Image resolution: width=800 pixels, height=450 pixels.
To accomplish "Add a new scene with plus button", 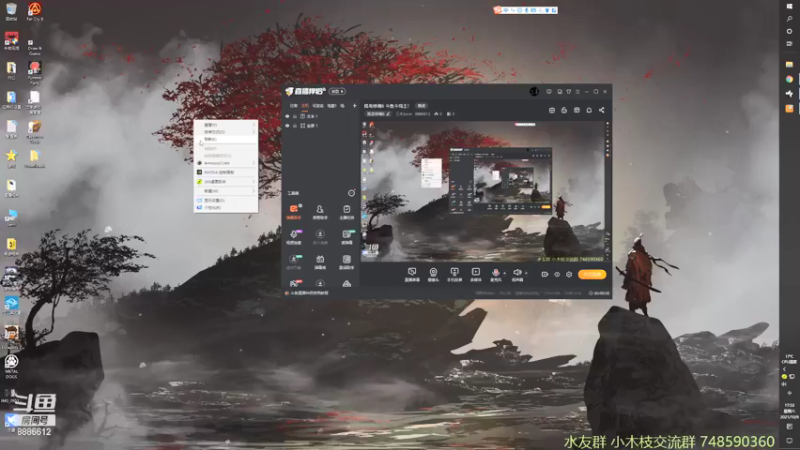I will [x=355, y=106].
